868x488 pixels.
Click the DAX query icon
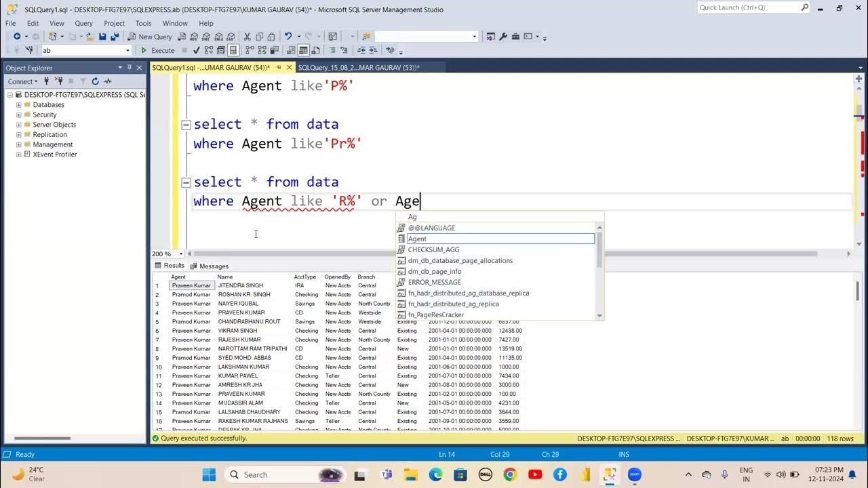pyautogui.click(x=231, y=37)
